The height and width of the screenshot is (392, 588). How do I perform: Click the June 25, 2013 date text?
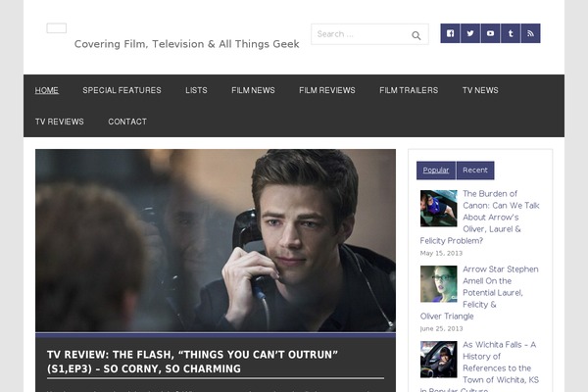tap(441, 328)
